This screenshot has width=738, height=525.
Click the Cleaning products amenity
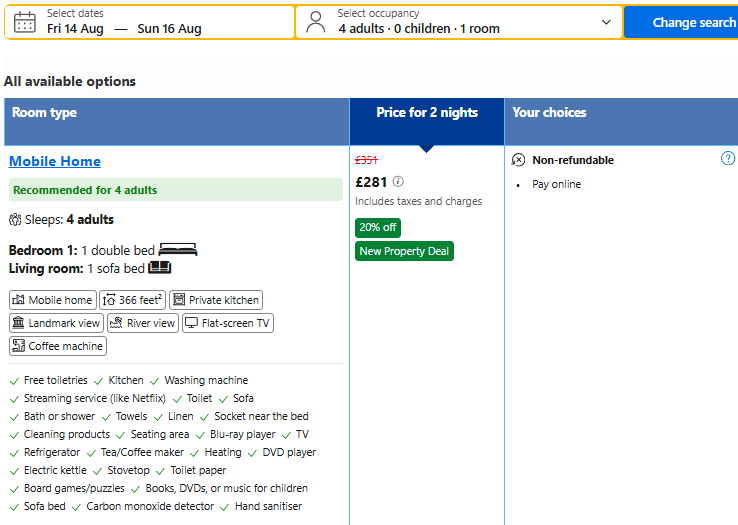coord(67,434)
